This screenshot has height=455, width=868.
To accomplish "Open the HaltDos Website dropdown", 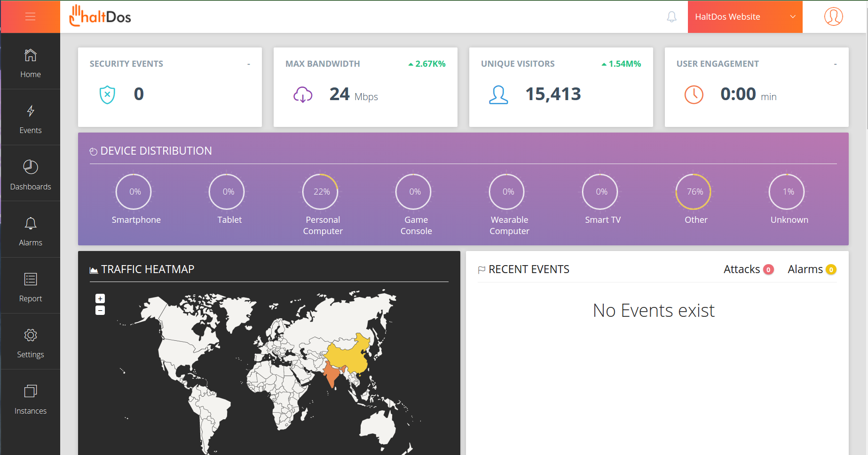I will [745, 17].
